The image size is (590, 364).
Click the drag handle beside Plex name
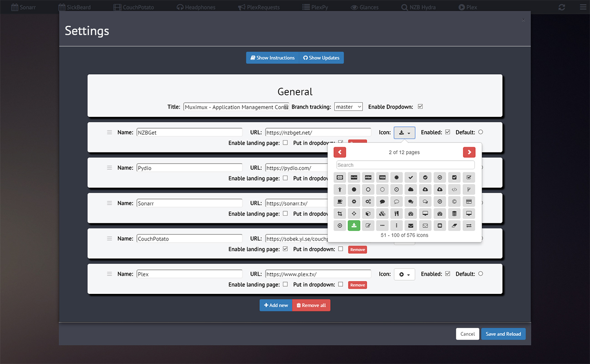point(109,274)
